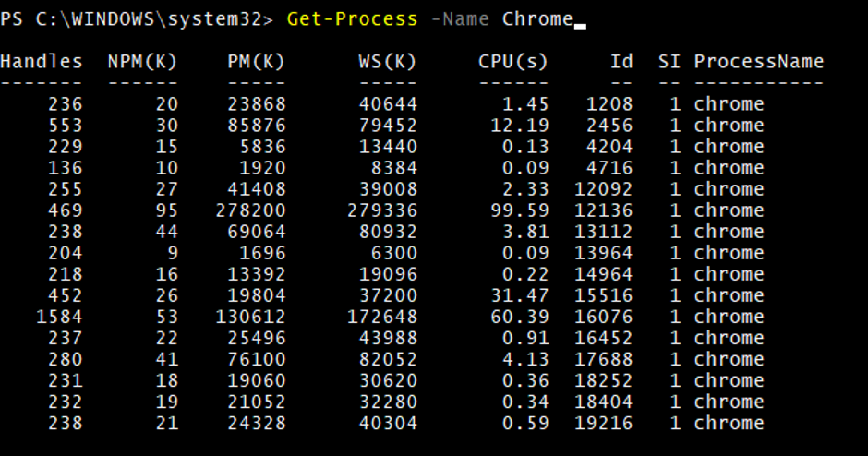This screenshot has height=456, width=868.
Task: Click chrome name in Id 19216 row
Action: (729, 424)
